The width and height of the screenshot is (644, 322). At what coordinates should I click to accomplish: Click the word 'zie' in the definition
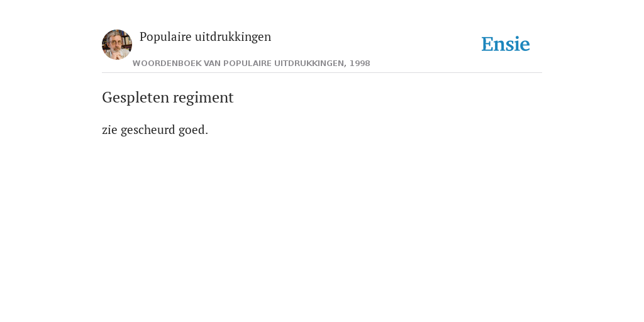tap(109, 130)
